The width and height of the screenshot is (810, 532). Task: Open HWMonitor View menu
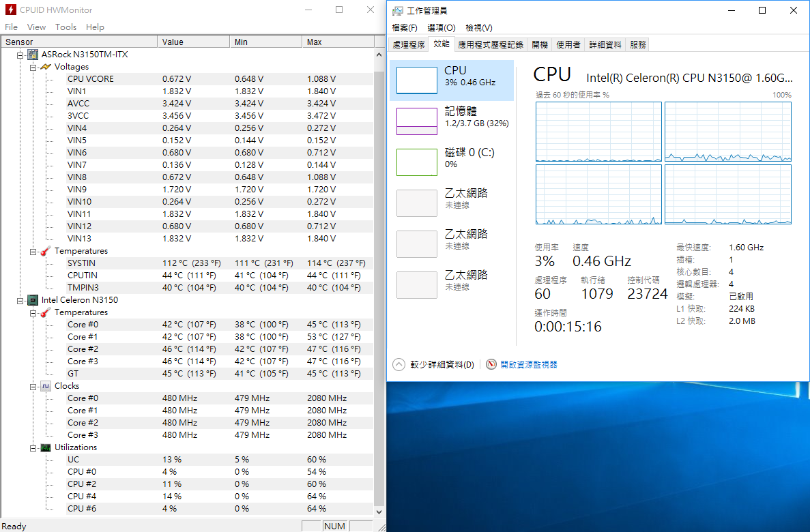tap(36, 27)
